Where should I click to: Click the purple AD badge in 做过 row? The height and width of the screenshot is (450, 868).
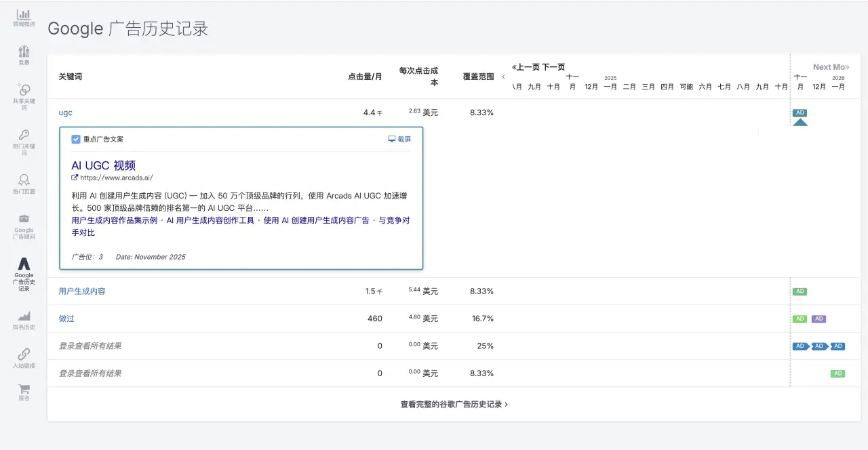pos(818,319)
